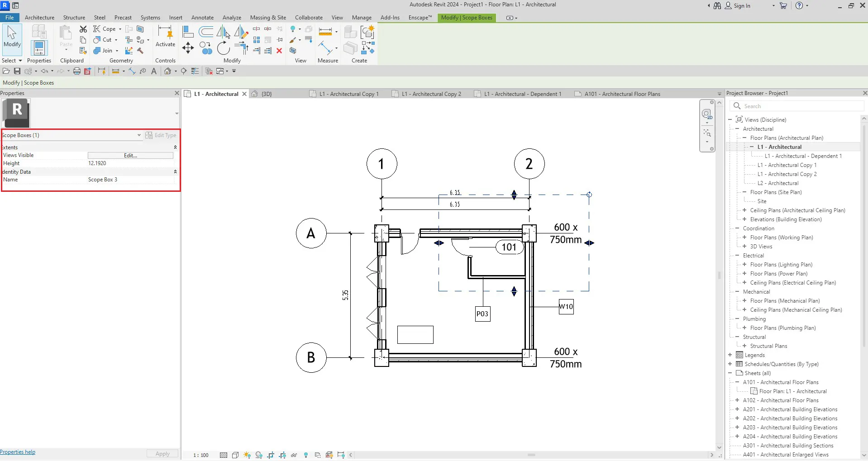Click the Save icon in quick access toolbar
Image resolution: width=868 pixels, height=461 pixels.
17,71
